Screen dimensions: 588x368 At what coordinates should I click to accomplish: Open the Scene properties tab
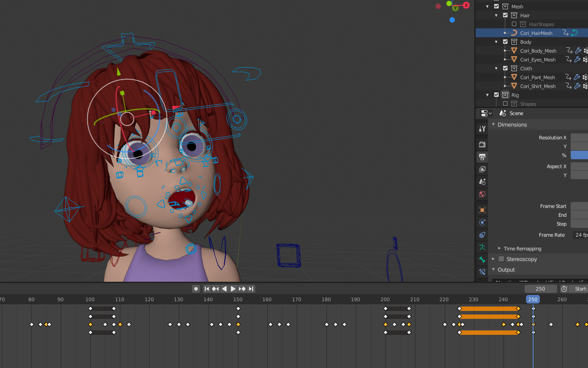click(x=482, y=181)
